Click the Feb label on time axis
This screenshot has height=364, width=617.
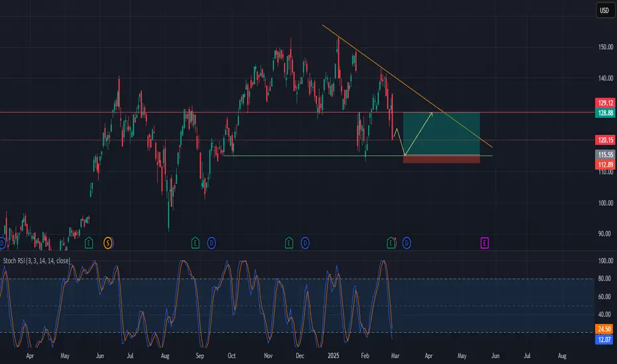(x=365, y=356)
